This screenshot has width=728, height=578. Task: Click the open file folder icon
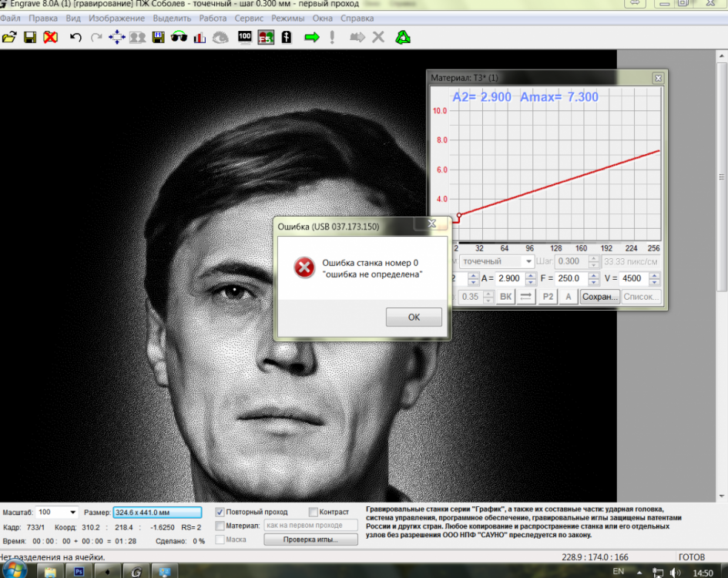(x=9, y=37)
